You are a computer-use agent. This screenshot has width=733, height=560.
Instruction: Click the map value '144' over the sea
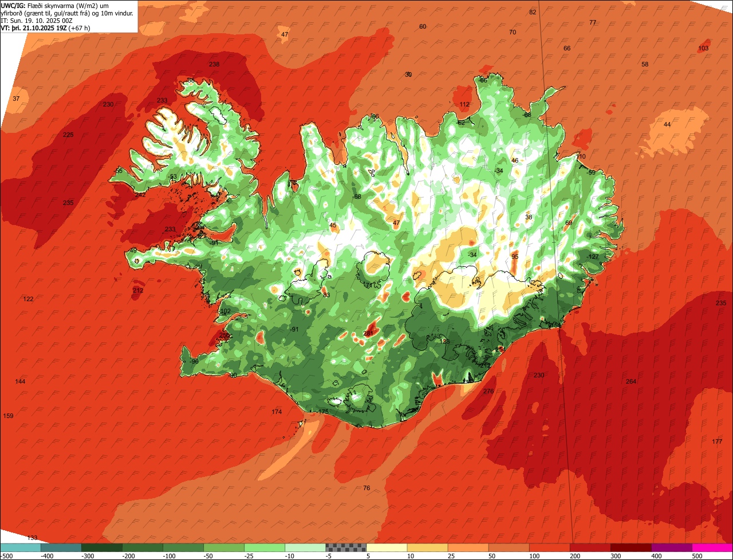pyautogui.click(x=21, y=382)
